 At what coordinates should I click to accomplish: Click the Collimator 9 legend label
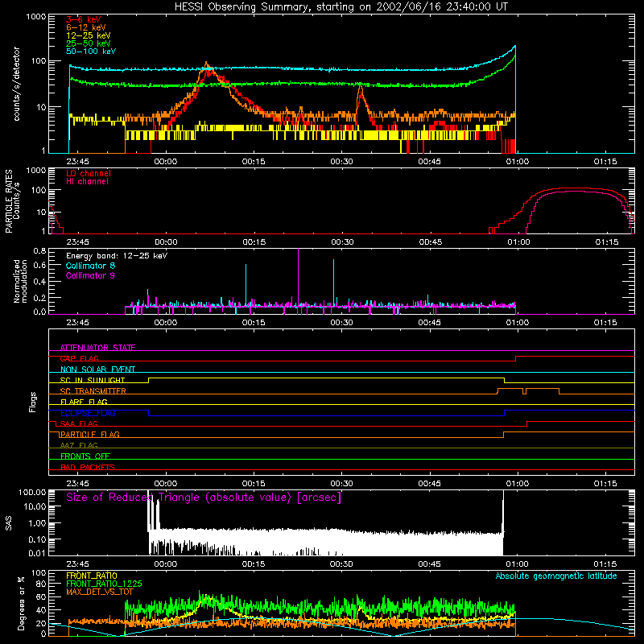pyautogui.click(x=90, y=275)
